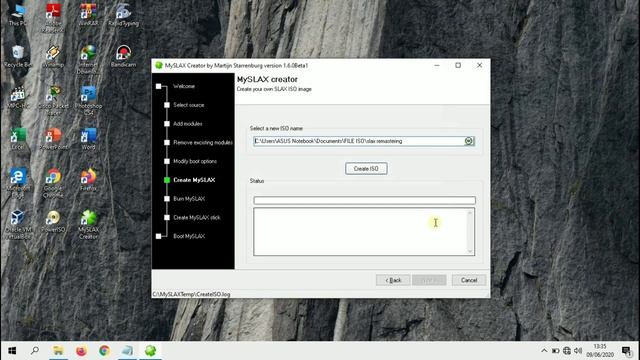This screenshot has width=640, height=360.
Task: Open MPC-HC media player shortcut
Action: coord(18,98)
